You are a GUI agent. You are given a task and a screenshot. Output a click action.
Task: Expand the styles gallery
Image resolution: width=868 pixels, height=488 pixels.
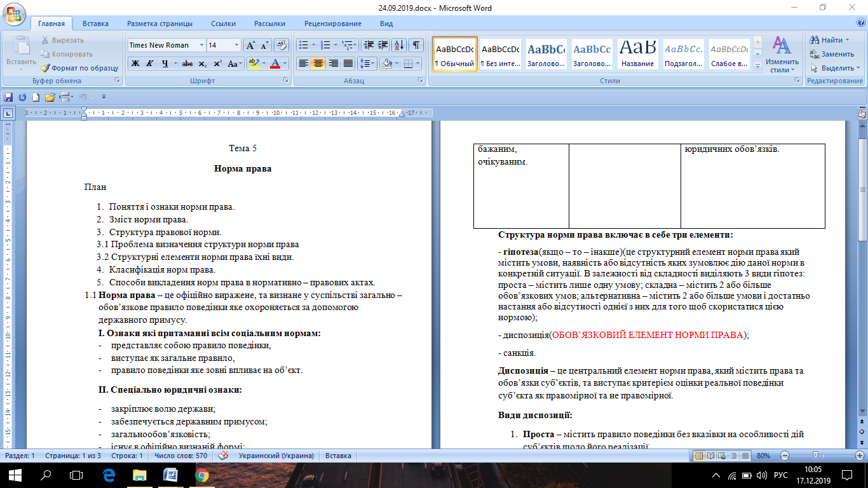(x=757, y=67)
